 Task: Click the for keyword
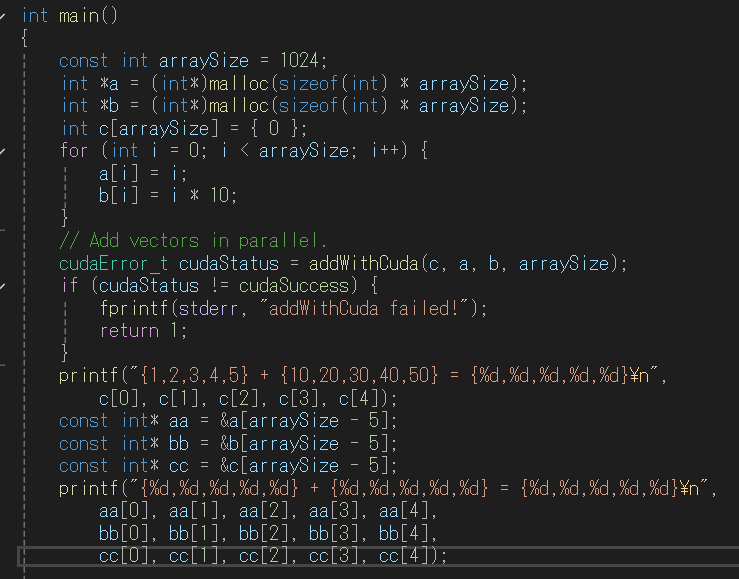pyautogui.click(x=74, y=151)
